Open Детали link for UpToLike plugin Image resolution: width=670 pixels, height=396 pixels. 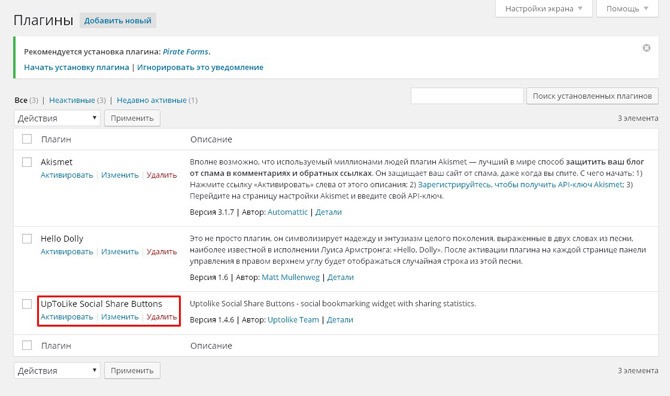(x=340, y=320)
